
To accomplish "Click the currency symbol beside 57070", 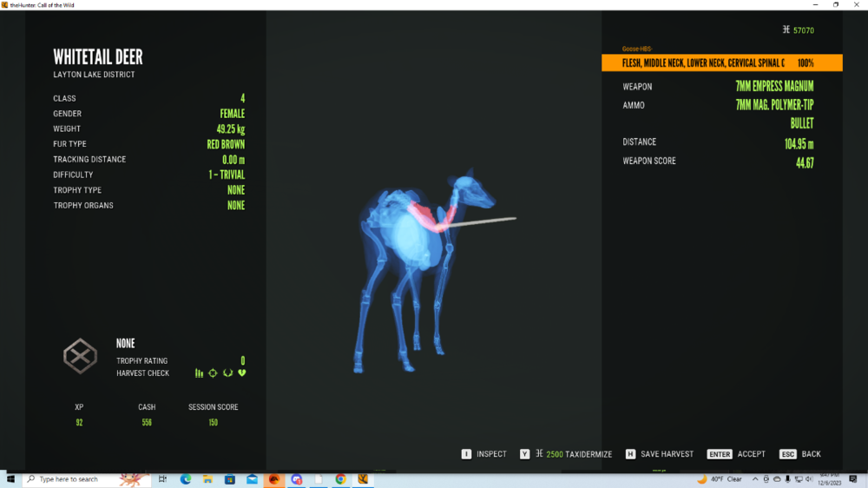I will click(x=786, y=30).
